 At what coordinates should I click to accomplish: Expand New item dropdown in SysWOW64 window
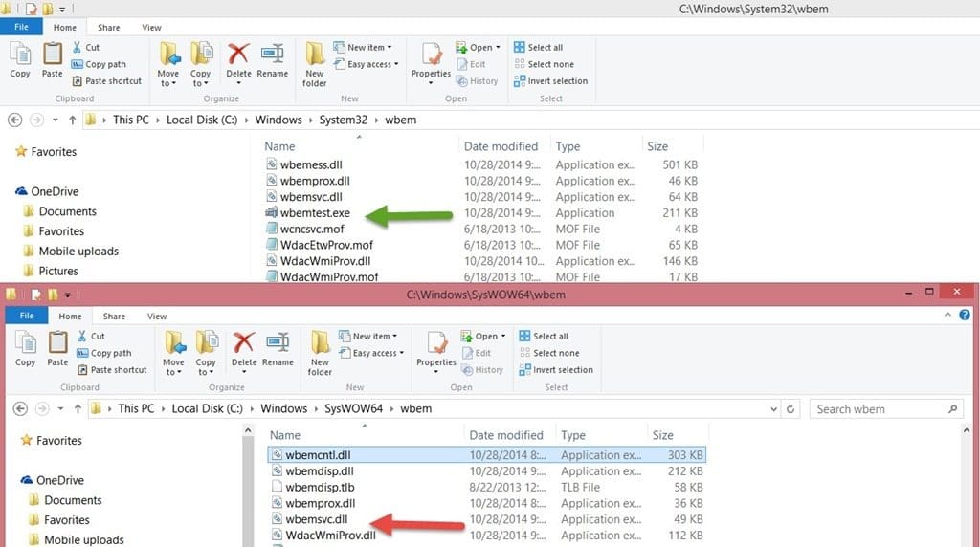tap(368, 336)
